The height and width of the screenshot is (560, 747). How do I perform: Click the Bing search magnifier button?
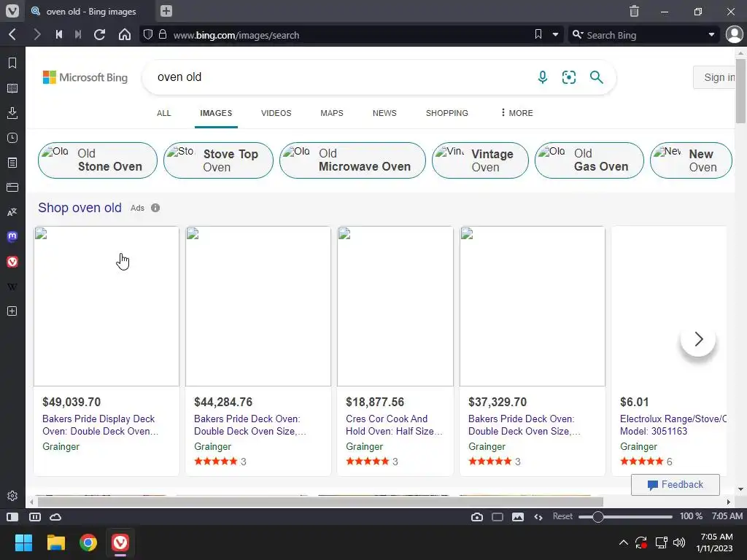click(x=597, y=77)
